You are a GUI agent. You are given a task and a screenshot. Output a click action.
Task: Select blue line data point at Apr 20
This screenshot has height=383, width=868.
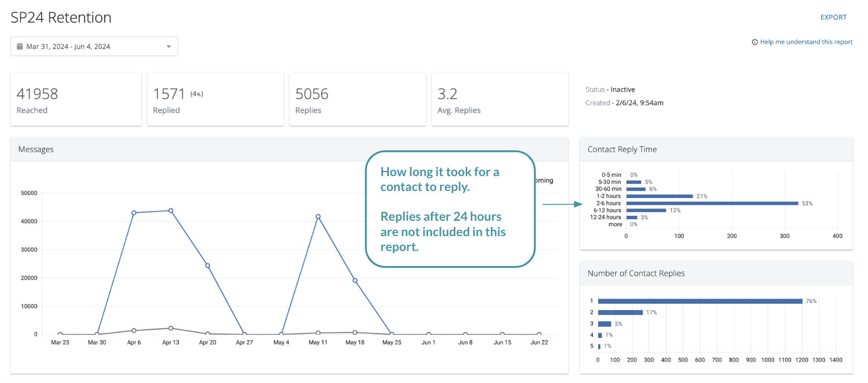[x=207, y=265]
